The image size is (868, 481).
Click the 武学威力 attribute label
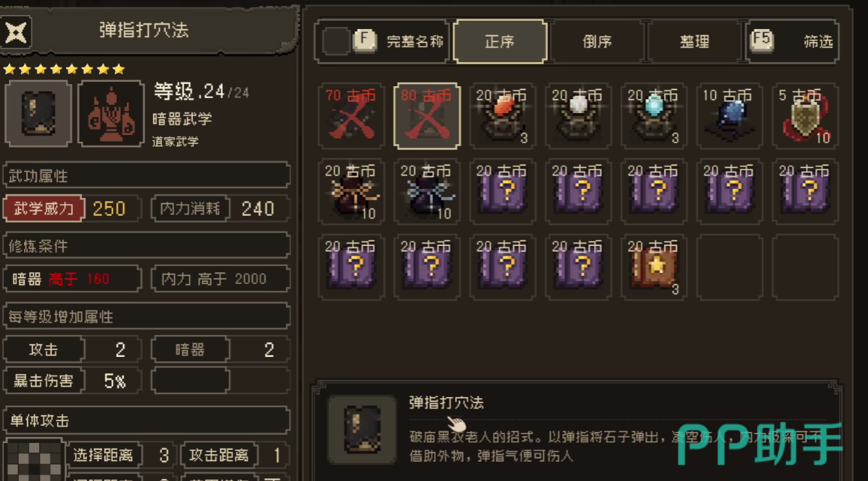(x=44, y=208)
